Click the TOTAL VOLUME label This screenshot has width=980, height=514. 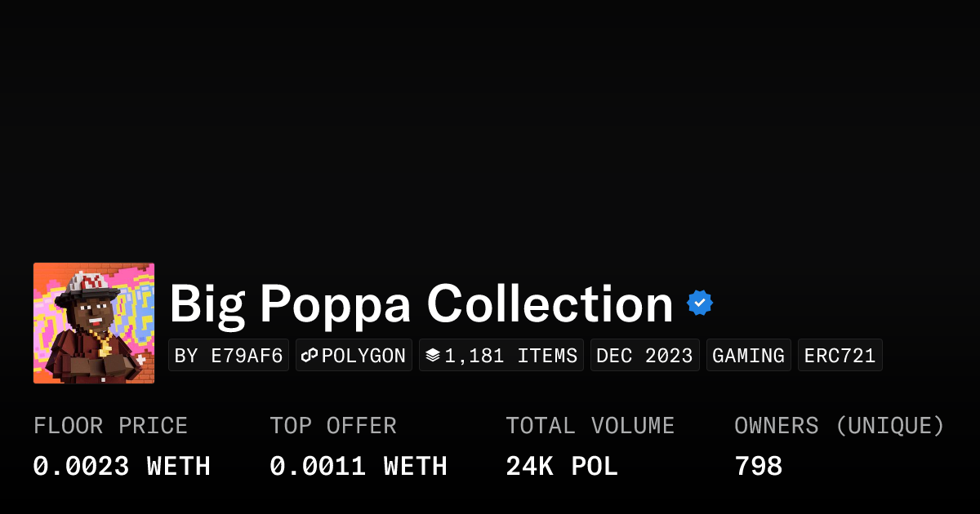[590, 426]
